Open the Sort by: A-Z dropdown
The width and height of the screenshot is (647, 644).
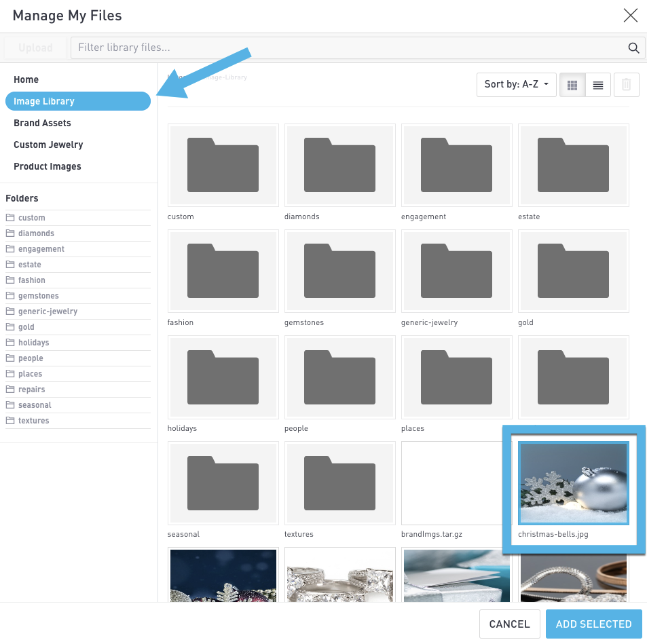[517, 85]
